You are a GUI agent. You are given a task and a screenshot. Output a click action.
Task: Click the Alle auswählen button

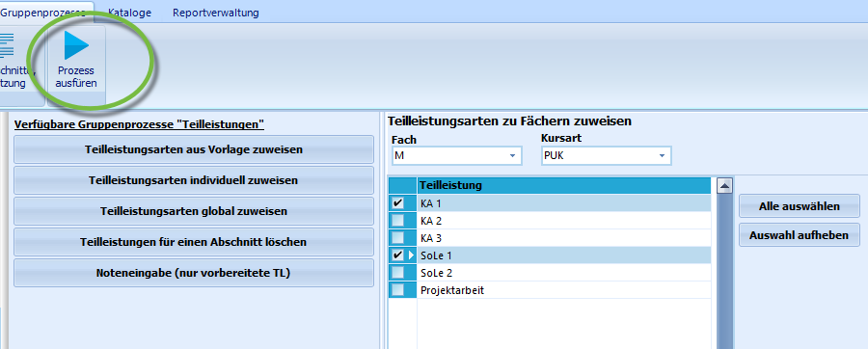(800, 207)
